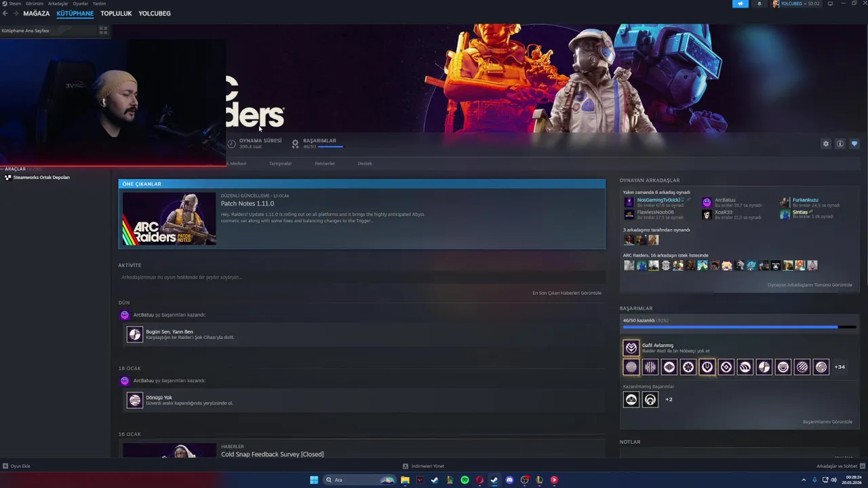Open Discord from taskbar
Image resolution: width=868 pixels, height=488 pixels.
tap(509, 480)
